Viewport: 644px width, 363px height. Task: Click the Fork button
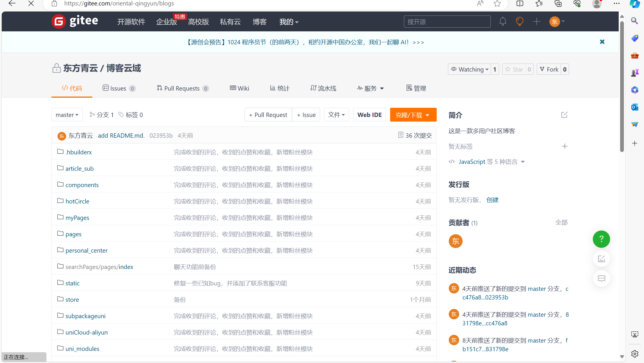click(x=549, y=69)
